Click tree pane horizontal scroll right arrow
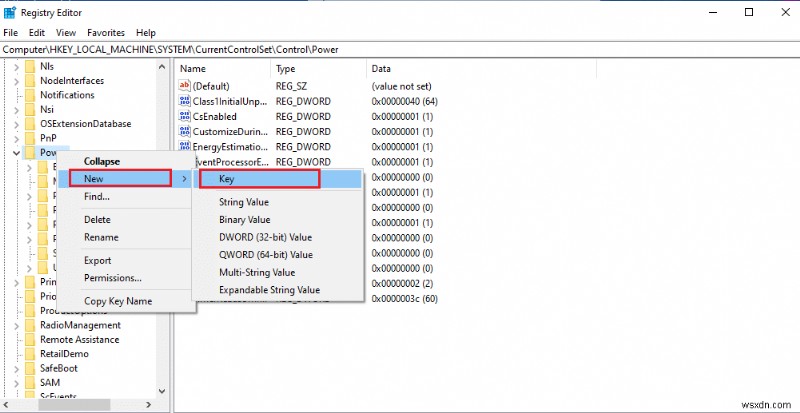 click(x=148, y=404)
